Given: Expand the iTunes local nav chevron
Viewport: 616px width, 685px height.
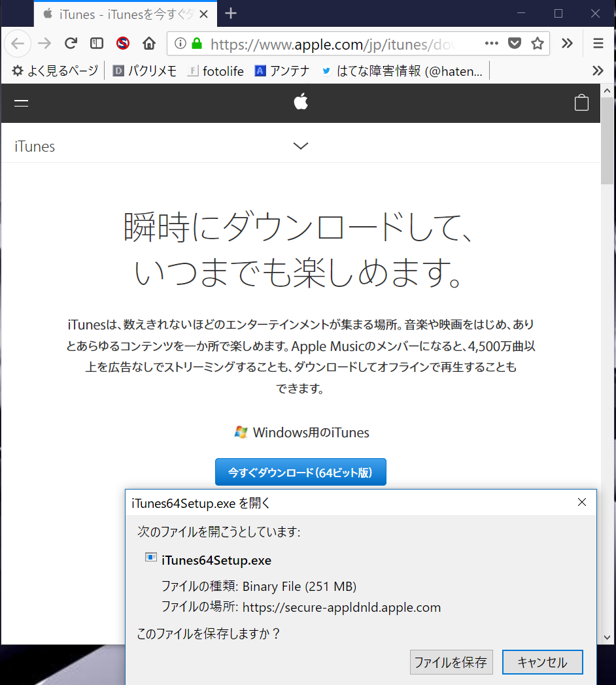Looking at the screenshot, I should click(300, 146).
